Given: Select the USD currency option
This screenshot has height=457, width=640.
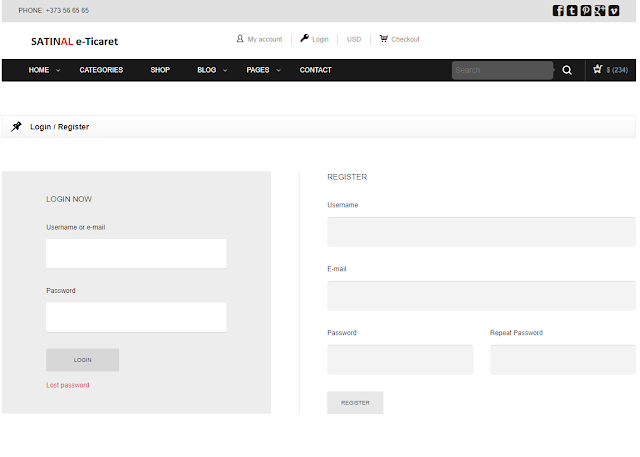Looking at the screenshot, I should click(354, 39).
